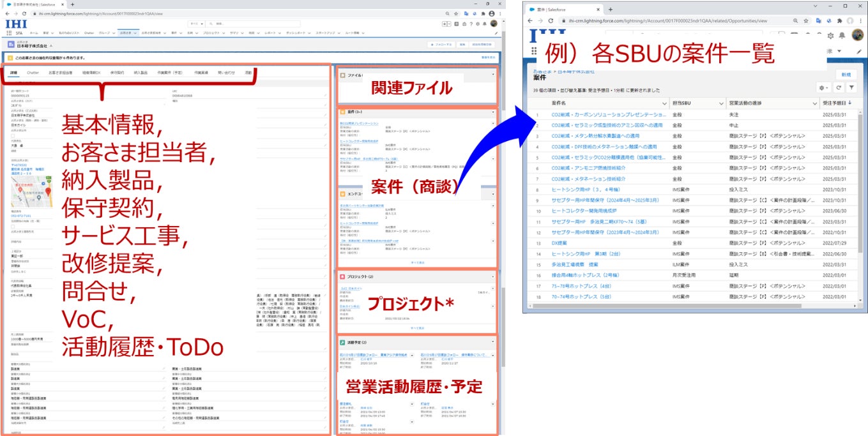868x436 pixels.
Task: Open CO2削減・カーボンソリューションプレゼンテーション opportunity link
Action: pos(609,115)
